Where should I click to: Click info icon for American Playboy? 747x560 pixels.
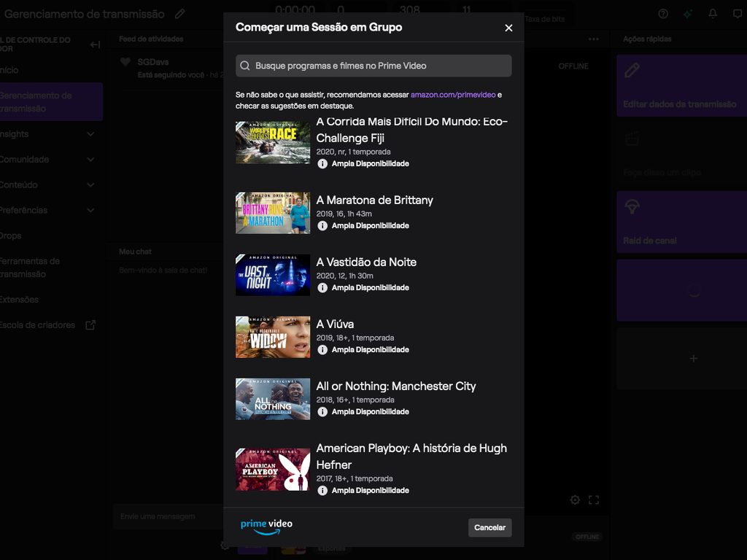322,491
